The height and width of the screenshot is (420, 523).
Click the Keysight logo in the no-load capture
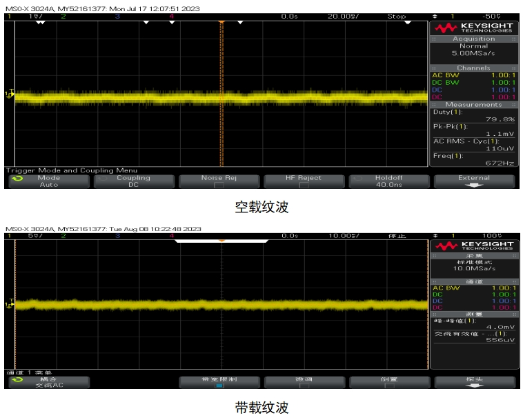click(473, 28)
